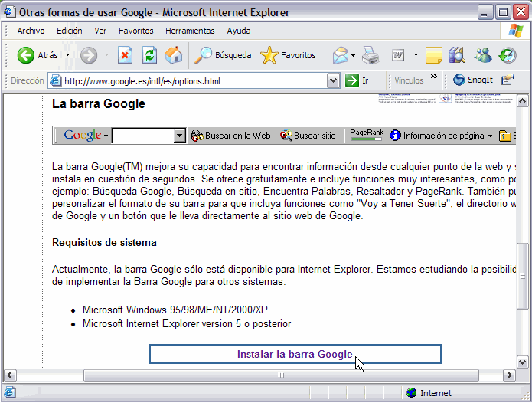The image size is (532, 403).
Task: Click the yellow sticky note toolbar icon
Action: coord(434,55)
